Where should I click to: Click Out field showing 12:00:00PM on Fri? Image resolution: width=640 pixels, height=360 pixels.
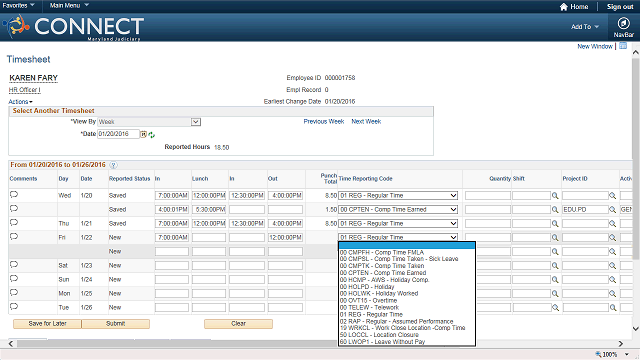click(x=285, y=238)
